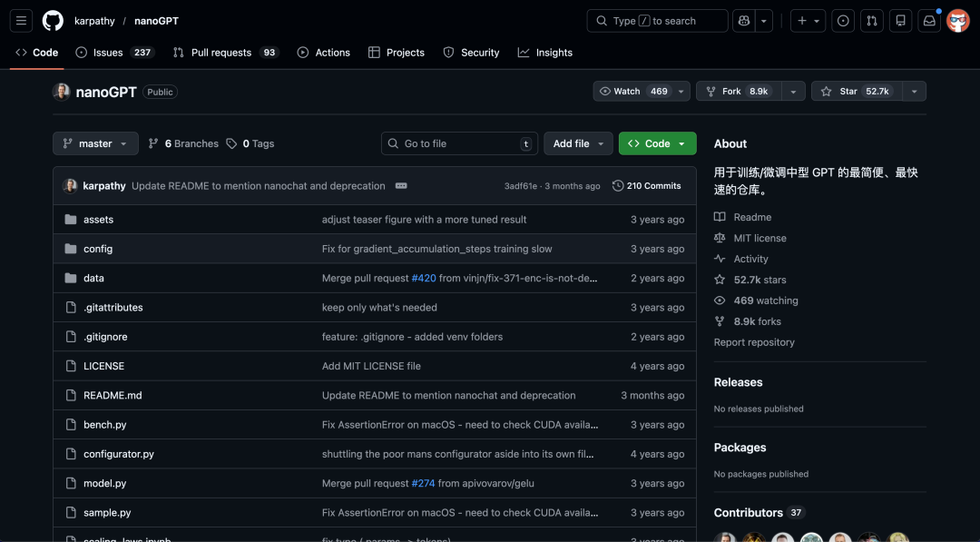Open the notifications inbox icon
Screen dimensions: 980x542
coord(929,21)
